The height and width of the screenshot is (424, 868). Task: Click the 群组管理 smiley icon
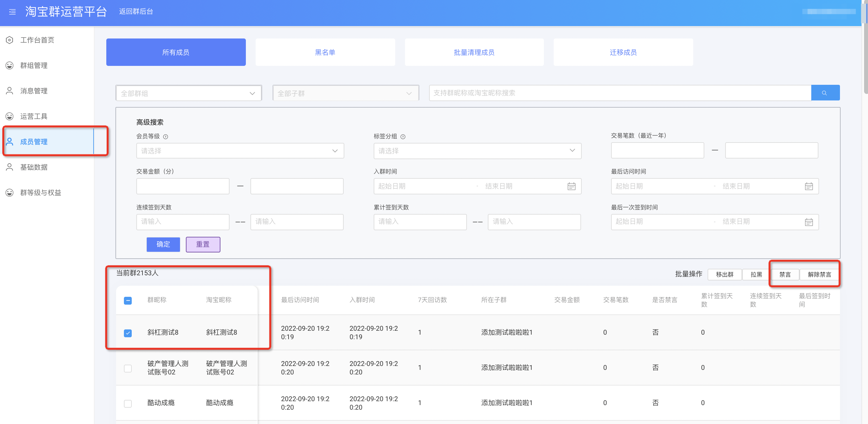[x=9, y=65]
